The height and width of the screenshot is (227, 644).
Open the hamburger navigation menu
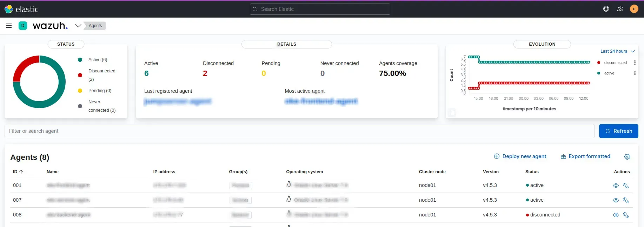click(x=9, y=26)
